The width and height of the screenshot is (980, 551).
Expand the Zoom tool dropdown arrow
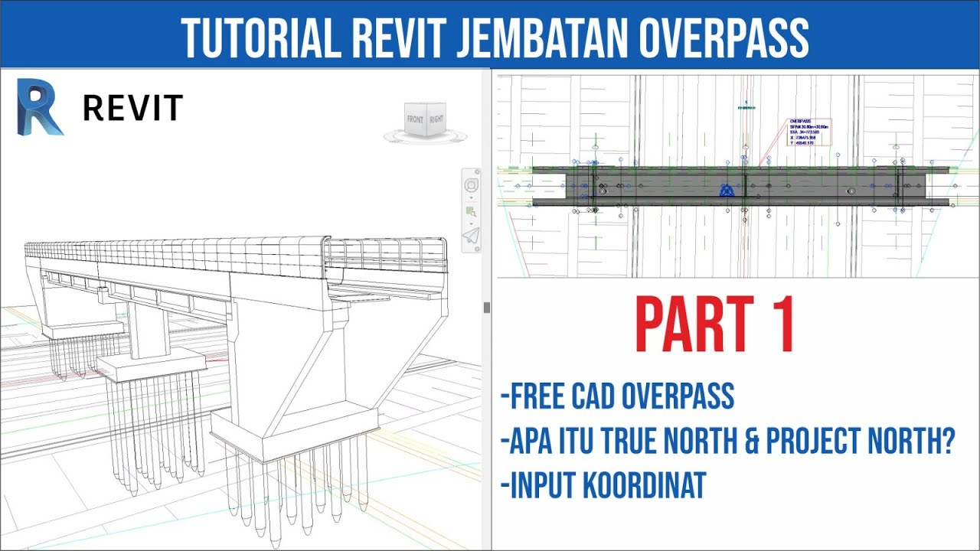[x=471, y=223]
